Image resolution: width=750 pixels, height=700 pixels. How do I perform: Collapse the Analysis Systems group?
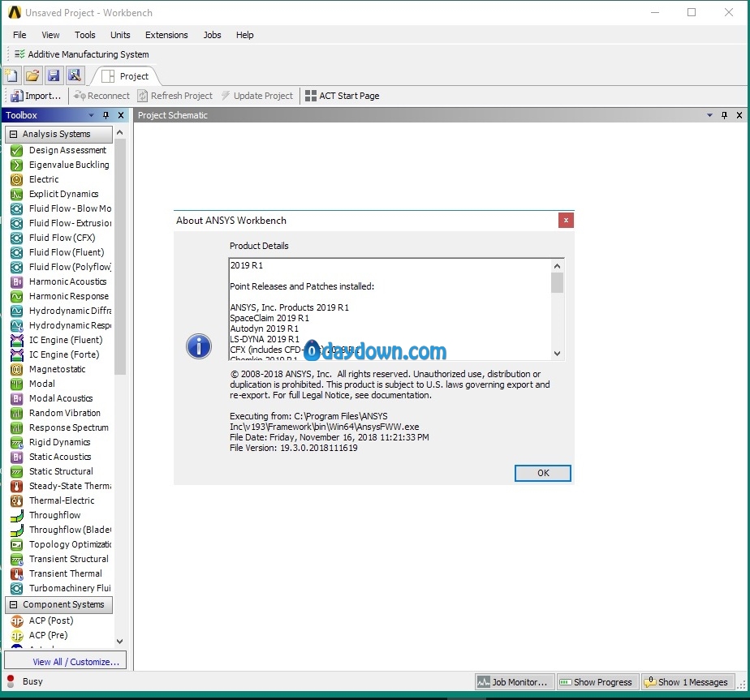(x=13, y=135)
